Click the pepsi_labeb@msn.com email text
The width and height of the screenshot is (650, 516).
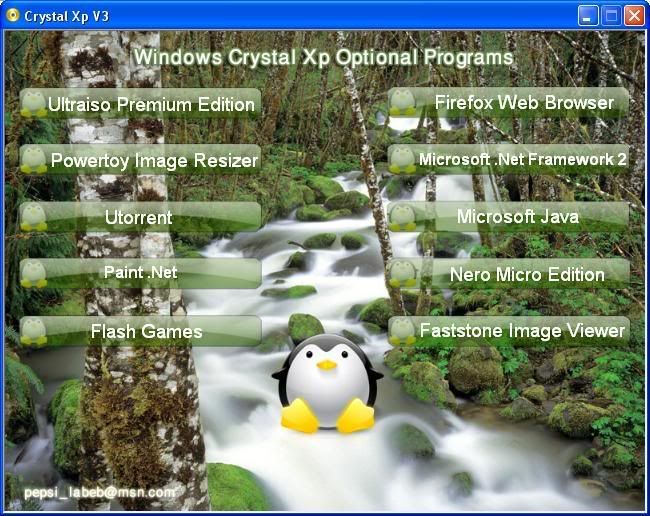click(99, 492)
